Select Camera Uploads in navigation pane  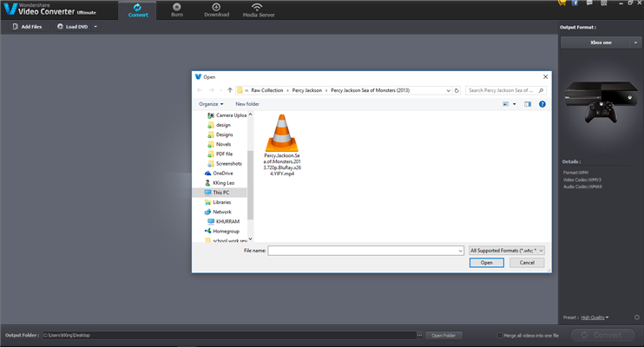point(227,115)
